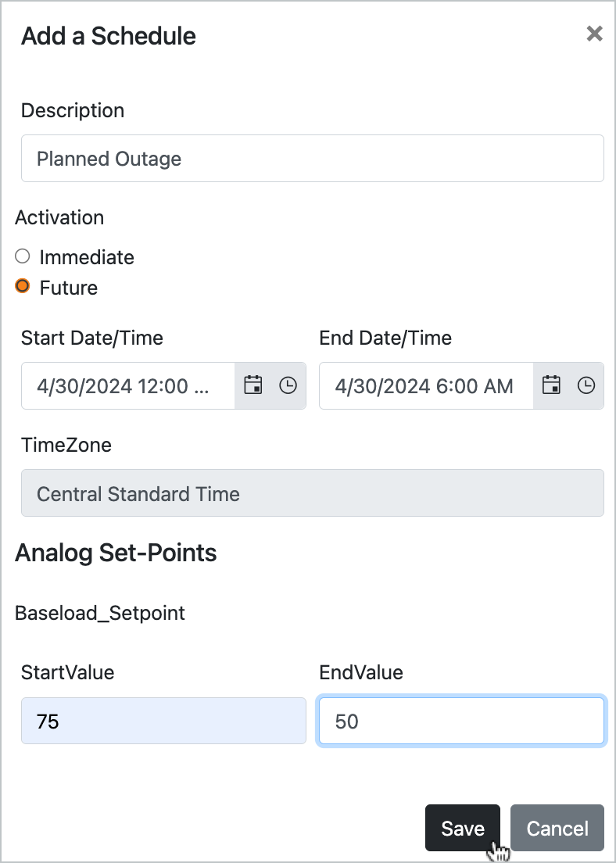The image size is (616, 863).
Task: Click the Analog Set-Points heading
Action: click(x=116, y=553)
